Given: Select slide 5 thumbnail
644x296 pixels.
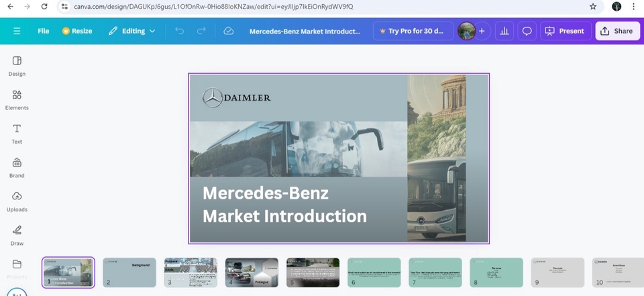Looking at the screenshot, I should pyautogui.click(x=313, y=272).
